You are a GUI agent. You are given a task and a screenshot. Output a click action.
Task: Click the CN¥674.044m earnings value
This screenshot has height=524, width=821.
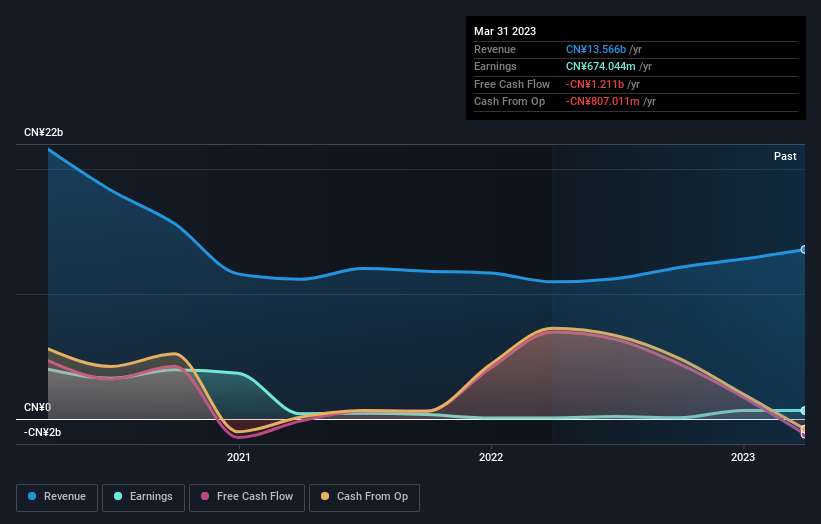click(601, 66)
